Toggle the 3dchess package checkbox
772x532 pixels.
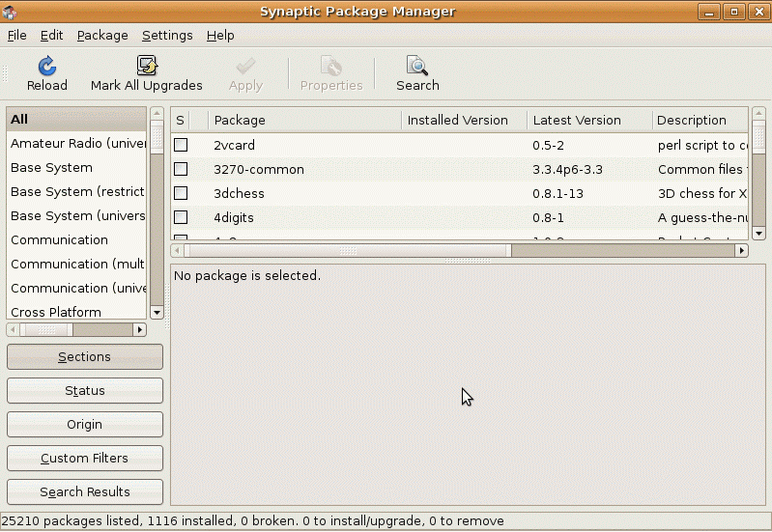(181, 193)
